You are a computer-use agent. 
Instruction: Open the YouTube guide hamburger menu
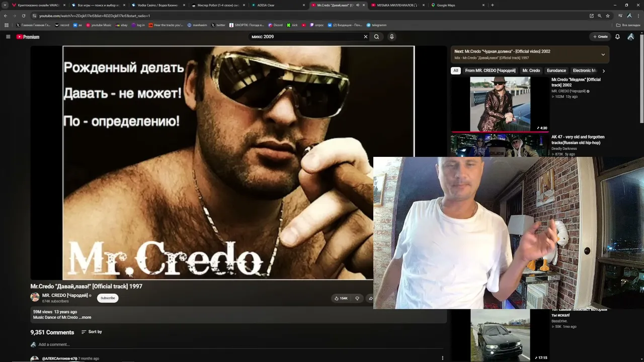(8, 37)
